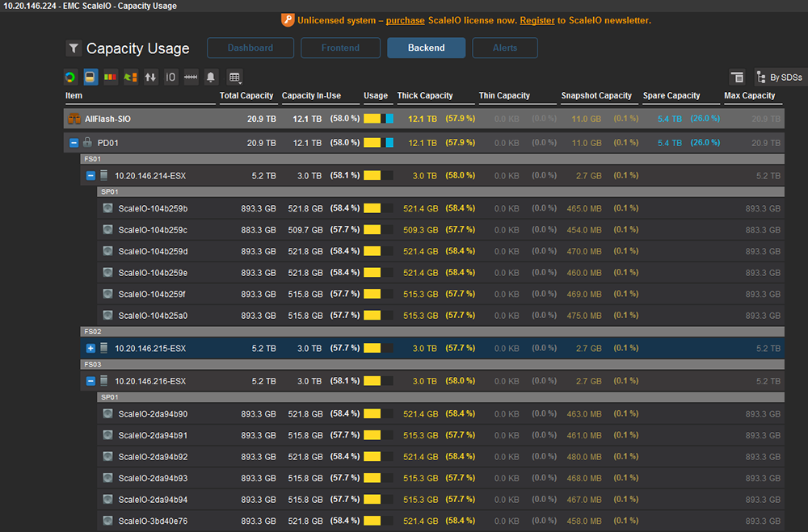Click the usage bar in the PD01 row

click(x=378, y=143)
